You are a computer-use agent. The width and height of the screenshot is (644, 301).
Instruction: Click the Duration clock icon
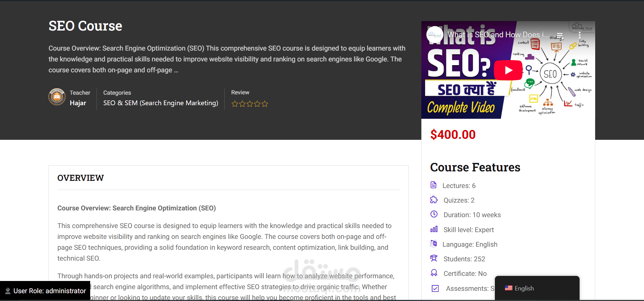click(x=434, y=214)
